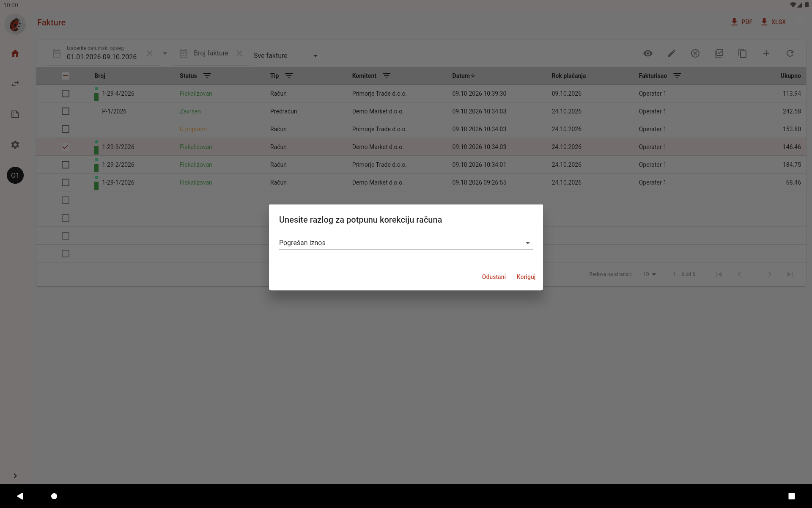Change the rows-per-page dropdown value 10
Viewport: 812px width, 508px height.
tap(650, 274)
